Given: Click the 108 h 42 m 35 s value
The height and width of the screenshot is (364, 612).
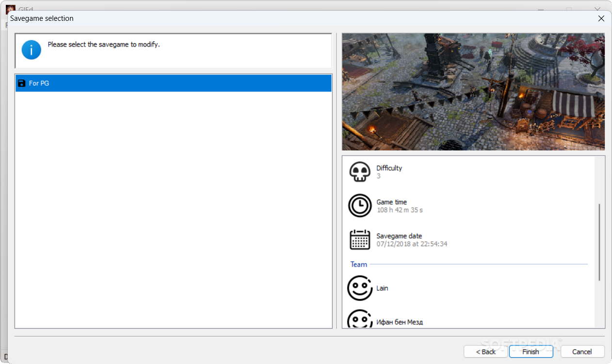Looking at the screenshot, I should click(400, 210).
